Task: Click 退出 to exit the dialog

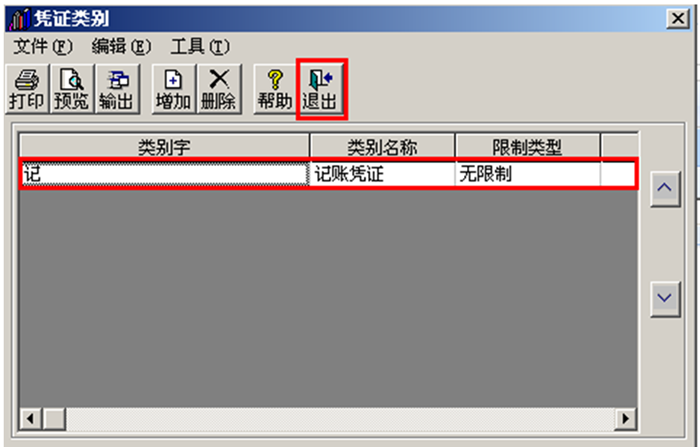Action: pyautogui.click(x=321, y=89)
